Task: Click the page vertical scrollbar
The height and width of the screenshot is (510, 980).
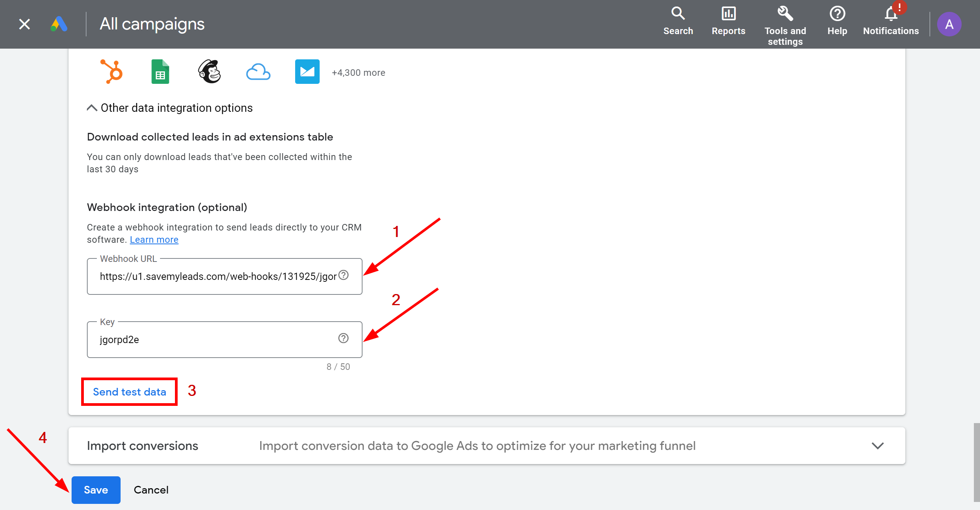Action: [976, 462]
